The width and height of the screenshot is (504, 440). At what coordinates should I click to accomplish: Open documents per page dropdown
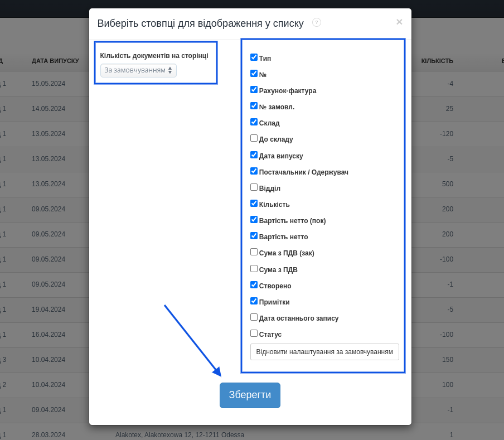click(138, 70)
